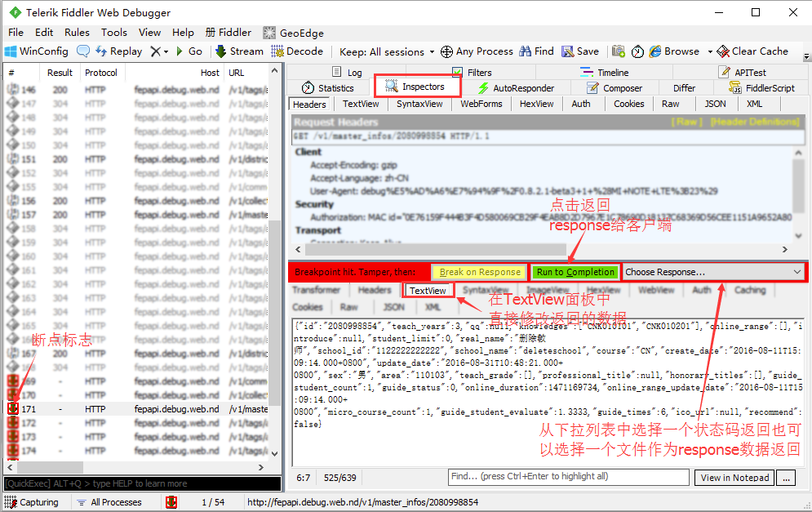The image size is (812, 512).
Task: Open the Differ tab
Action: tap(684, 88)
